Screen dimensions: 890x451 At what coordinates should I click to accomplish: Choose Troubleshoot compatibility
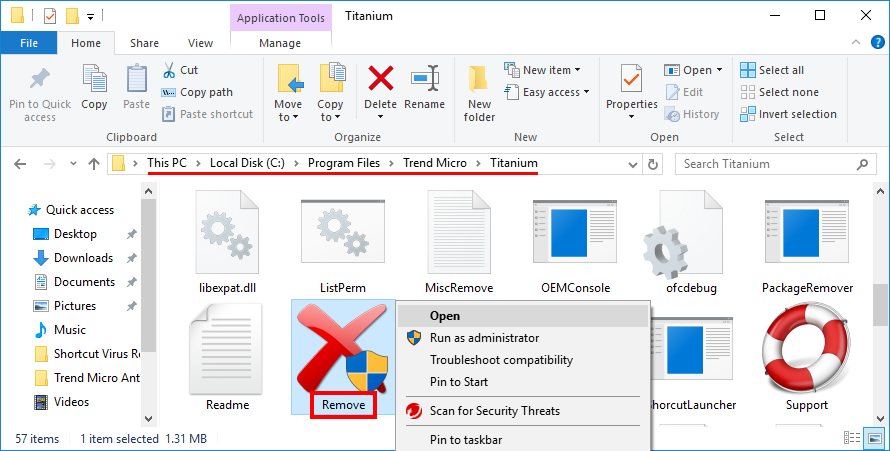click(523, 360)
